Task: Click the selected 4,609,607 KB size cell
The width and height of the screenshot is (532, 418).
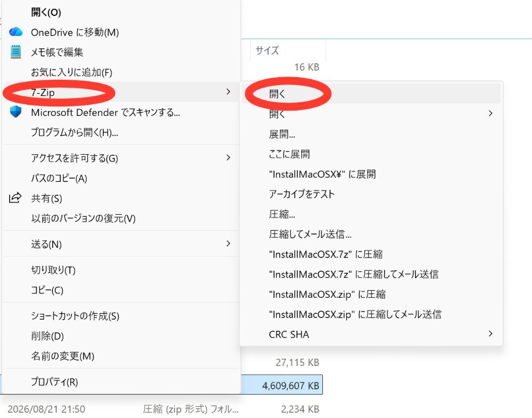Action: [290, 386]
